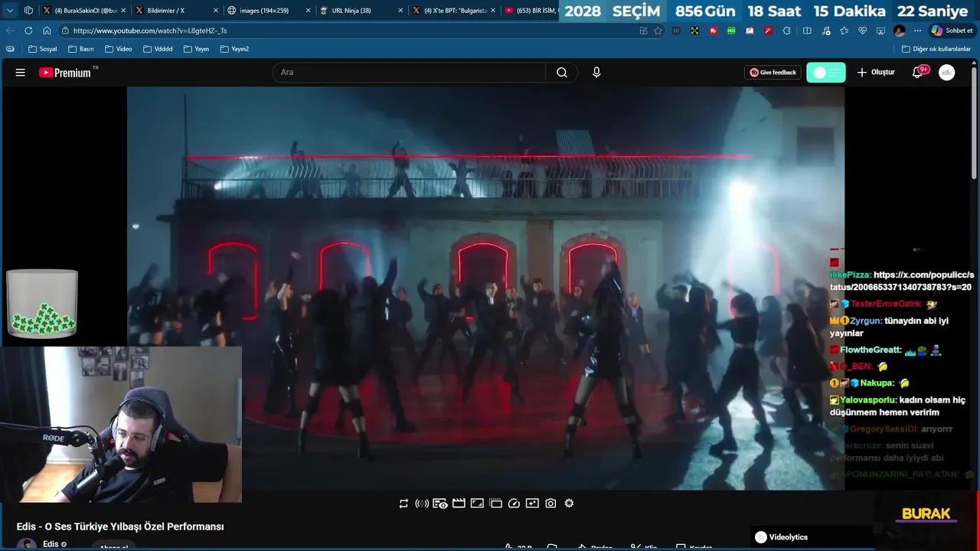Image resolution: width=980 pixels, height=551 pixels.
Task: Open the Videolytics panel label
Action: [788, 537]
